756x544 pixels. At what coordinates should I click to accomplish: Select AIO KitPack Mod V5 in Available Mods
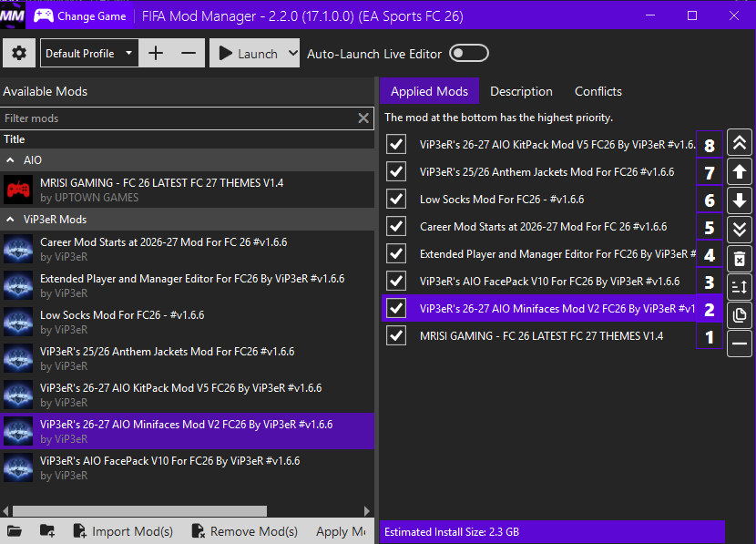(x=187, y=395)
